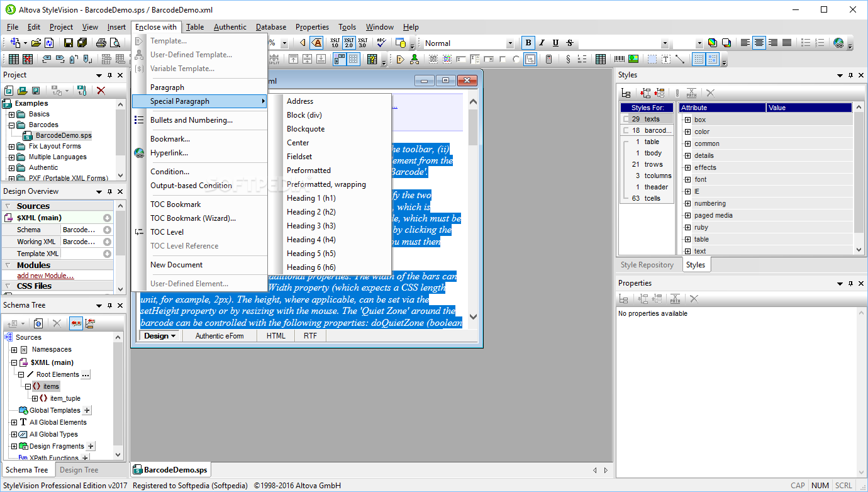Toggle the snap to grid button
Screen dimensions: 868x492
click(x=713, y=59)
